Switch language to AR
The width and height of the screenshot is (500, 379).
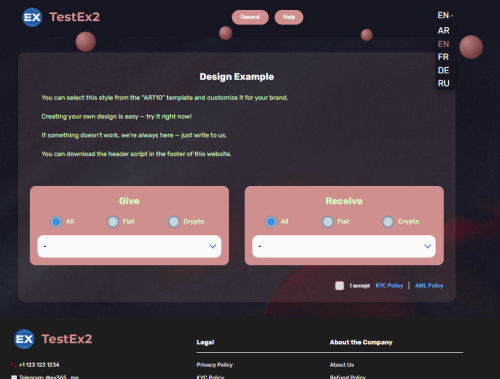(444, 31)
